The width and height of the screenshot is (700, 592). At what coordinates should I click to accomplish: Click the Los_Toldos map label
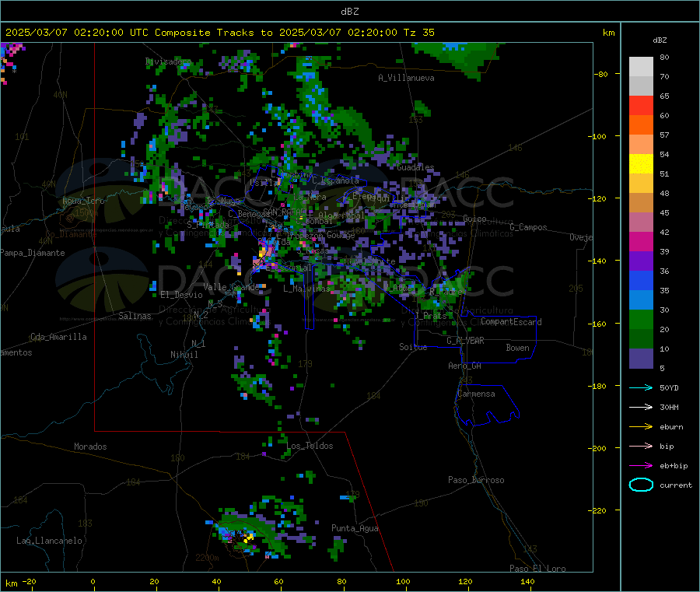(x=310, y=446)
